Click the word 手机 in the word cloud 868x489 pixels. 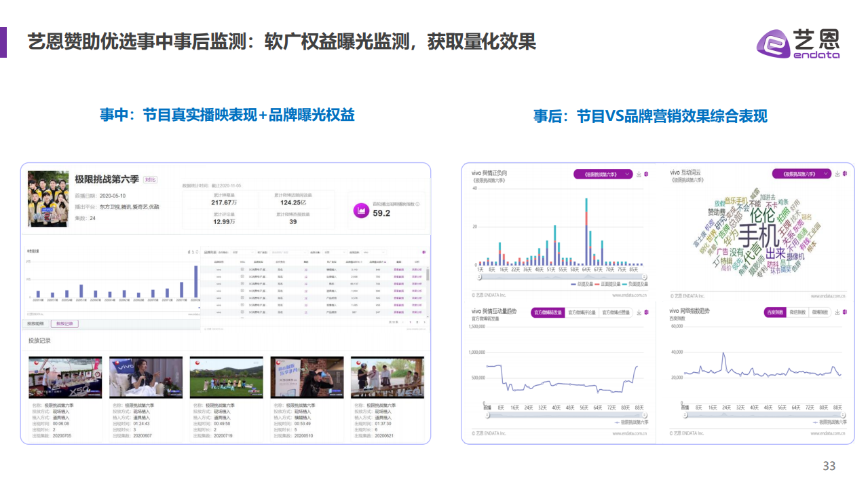coord(759,237)
